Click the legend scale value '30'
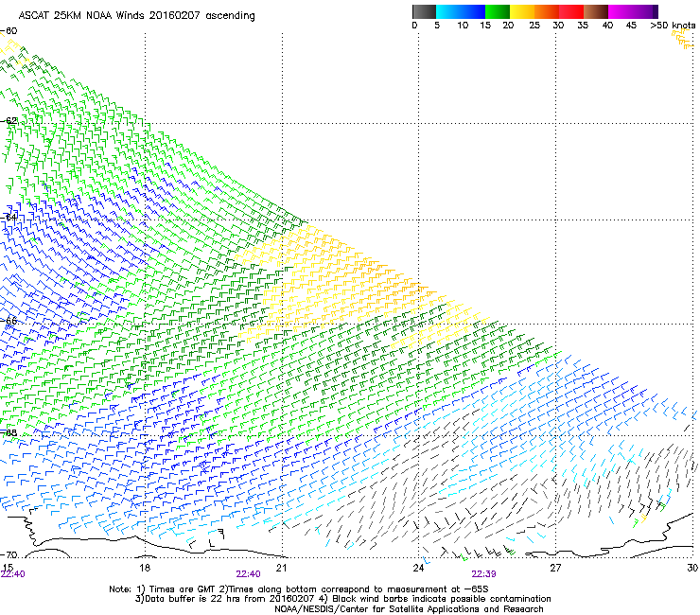 point(558,26)
